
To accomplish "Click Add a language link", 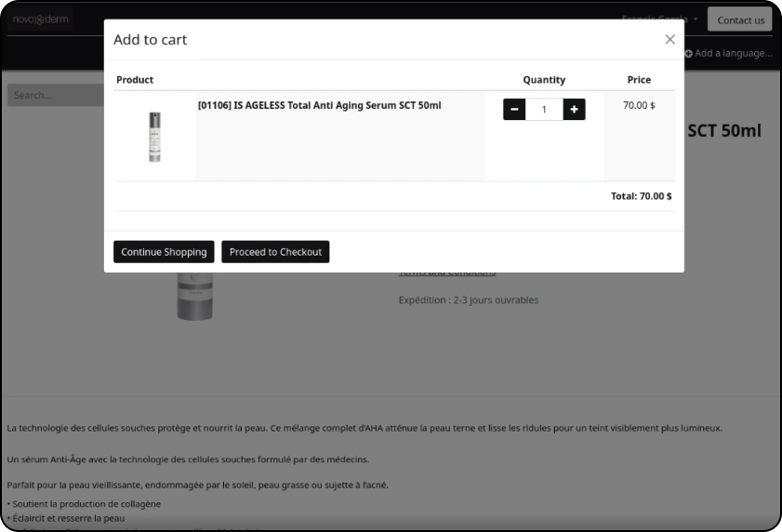I will [729, 53].
